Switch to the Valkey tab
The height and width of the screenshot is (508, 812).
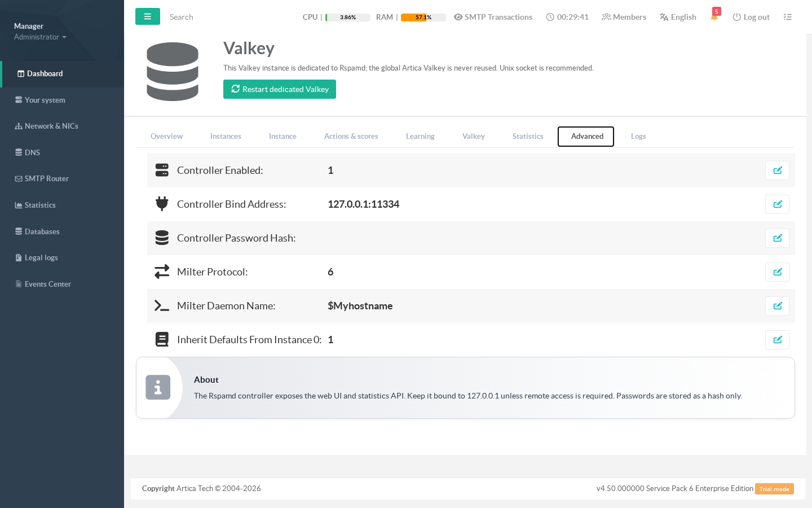[x=474, y=137]
